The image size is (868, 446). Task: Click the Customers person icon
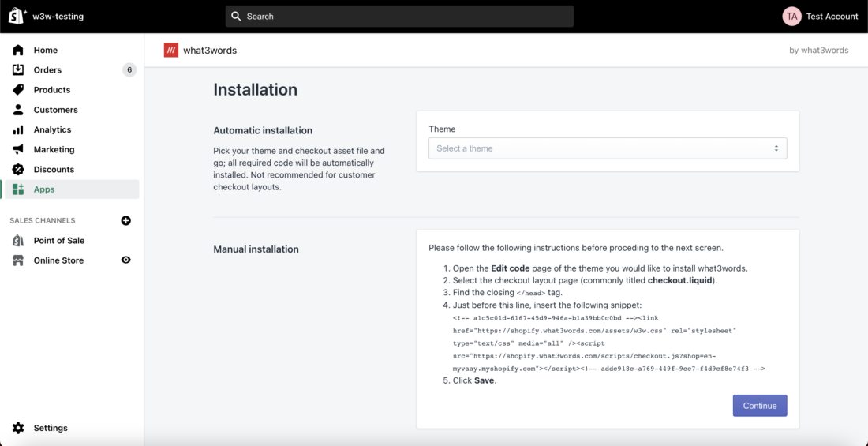pyautogui.click(x=18, y=110)
